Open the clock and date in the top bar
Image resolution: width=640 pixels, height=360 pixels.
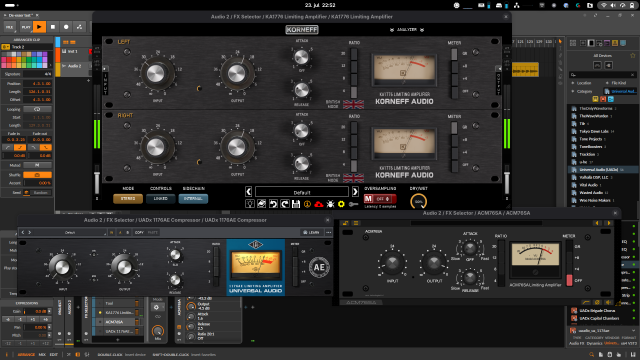320,5
